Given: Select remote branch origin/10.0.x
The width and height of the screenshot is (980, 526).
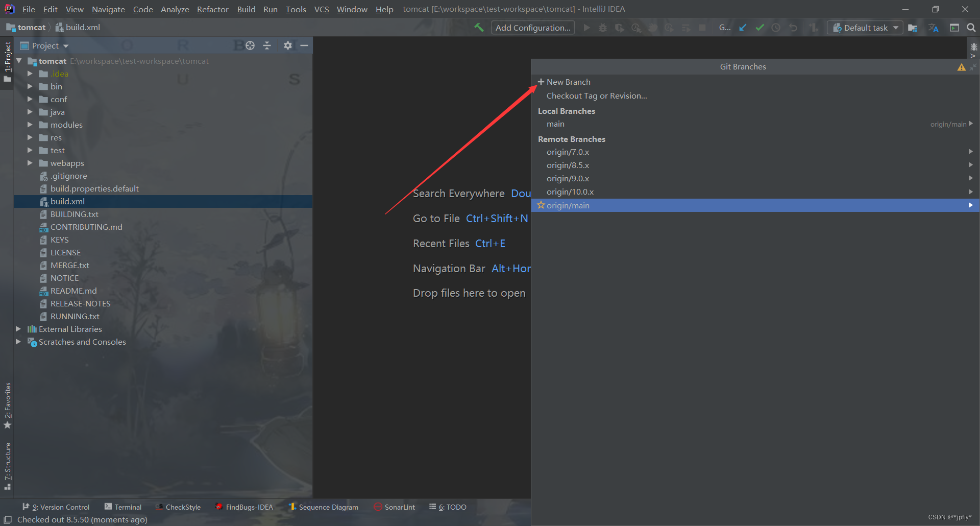Looking at the screenshot, I should point(755,192).
